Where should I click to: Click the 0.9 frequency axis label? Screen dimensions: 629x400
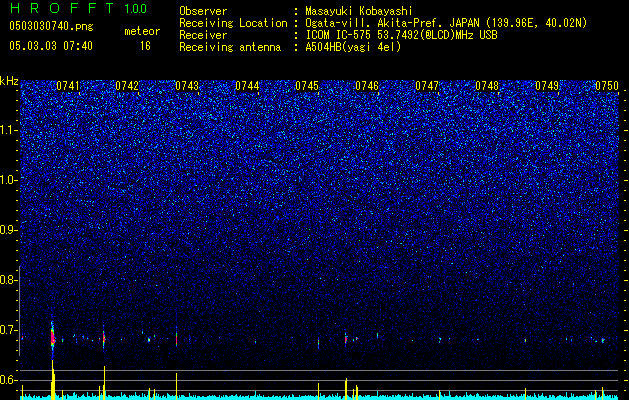[x=7, y=230]
